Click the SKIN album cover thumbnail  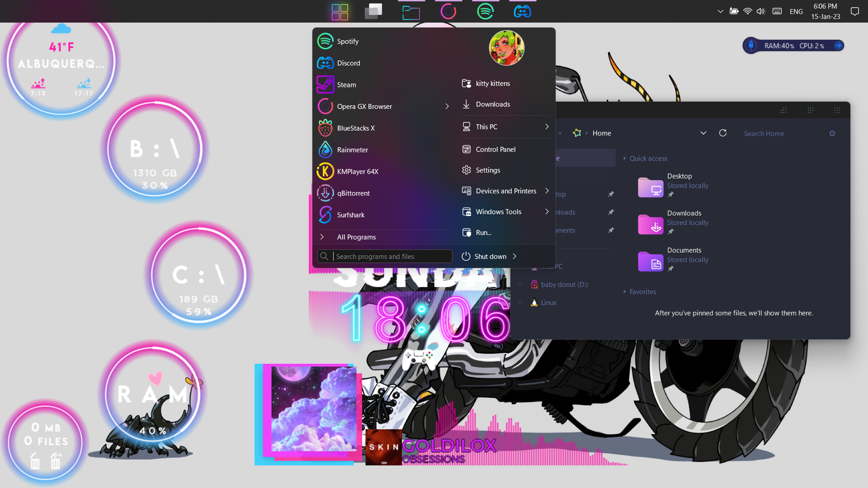pyautogui.click(x=383, y=447)
